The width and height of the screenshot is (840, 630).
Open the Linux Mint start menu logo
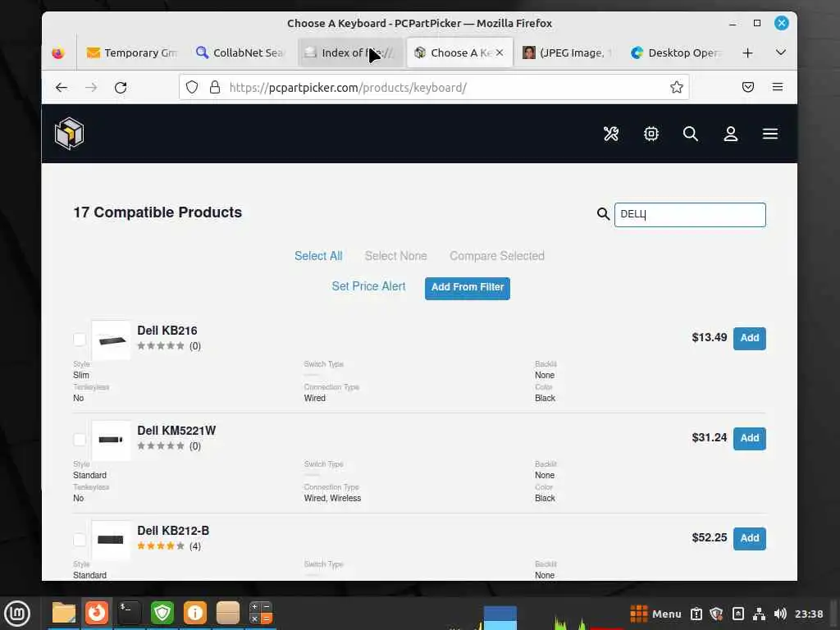(x=17, y=613)
